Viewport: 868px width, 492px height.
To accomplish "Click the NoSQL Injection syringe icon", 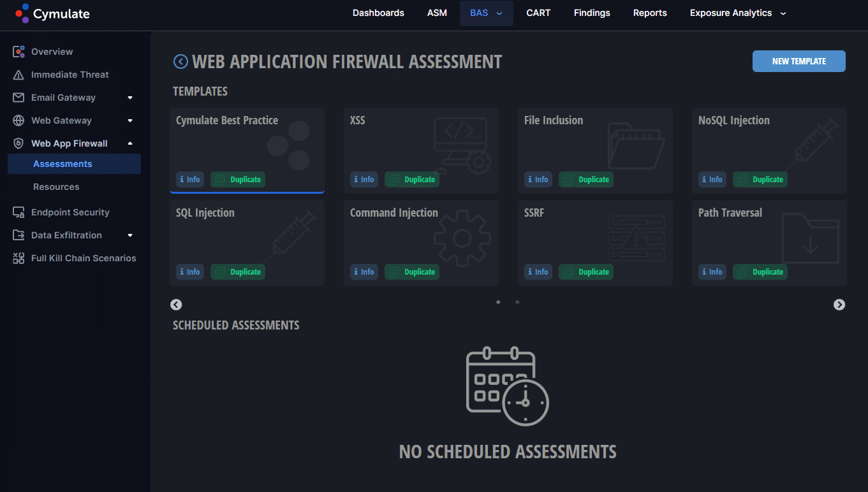I will [812, 143].
